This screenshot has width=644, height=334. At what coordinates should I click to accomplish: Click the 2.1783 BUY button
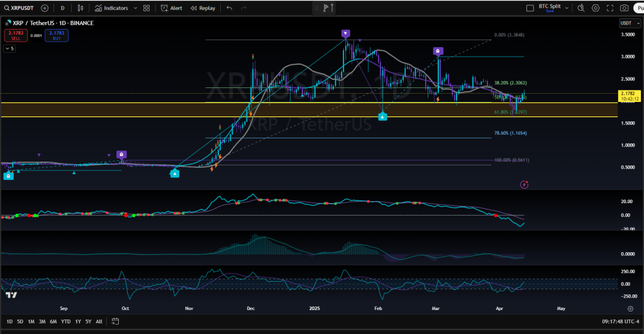tap(57, 35)
